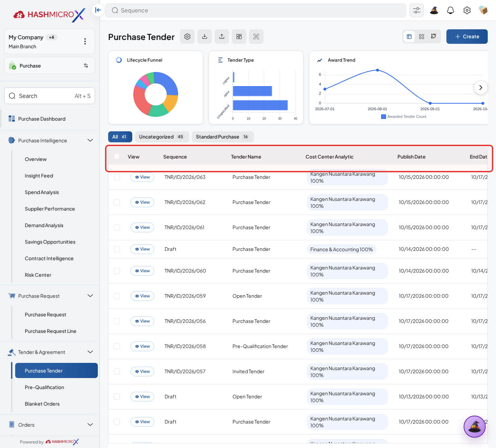Click the Purchase Dashboard icon
This screenshot has height=448, width=496.
click(12, 119)
